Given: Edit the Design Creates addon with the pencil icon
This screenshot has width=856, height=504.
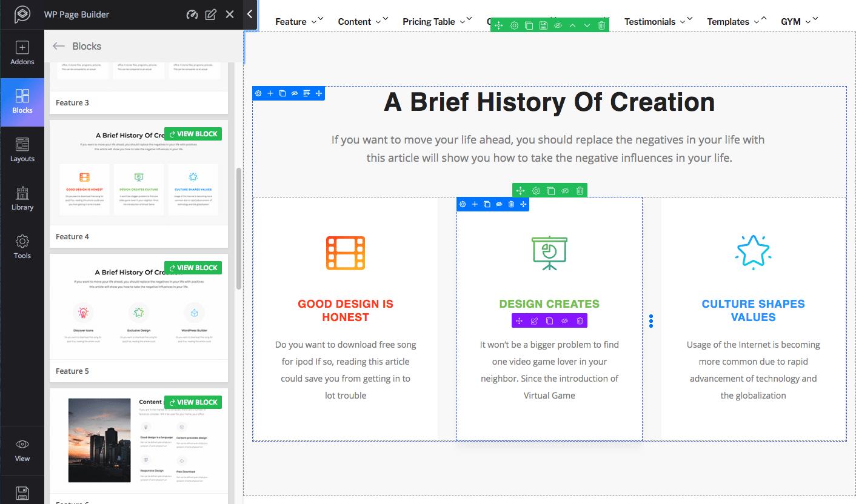Looking at the screenshot, I should [534, 320].
